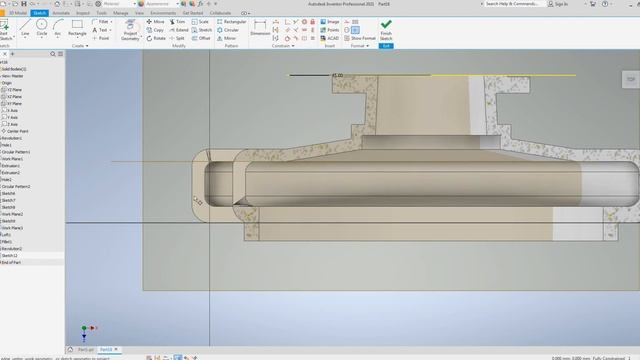Select Revolution2 in browser
This screenshot has height=360, width=640.
click(x=11, y=249)
